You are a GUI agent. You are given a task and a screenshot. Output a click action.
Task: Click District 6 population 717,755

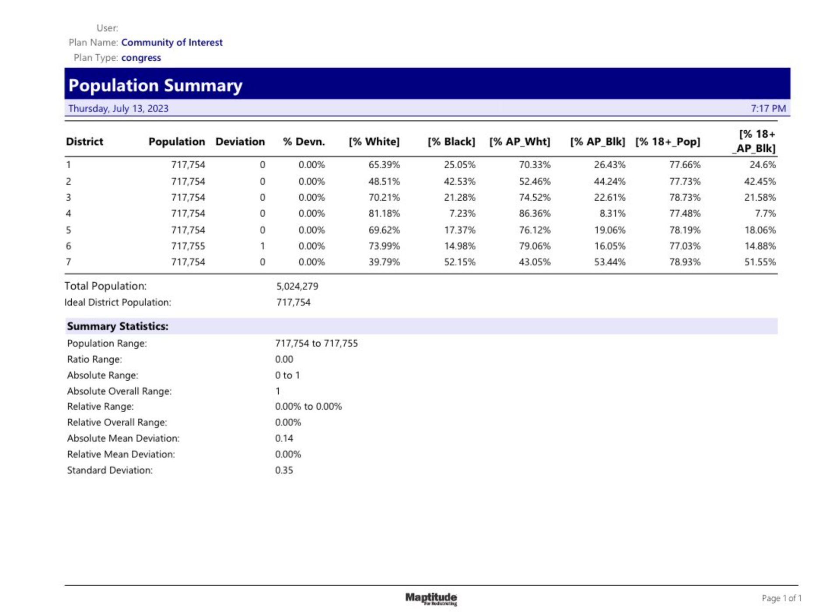(188, 246)
